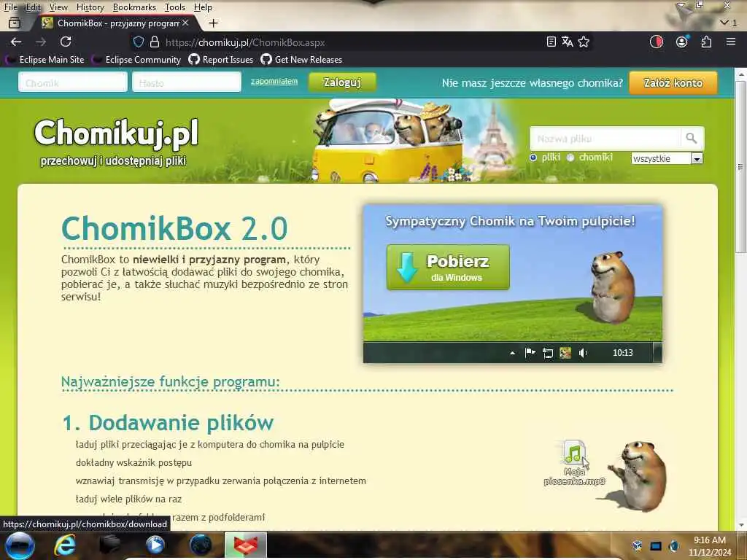Open the hamburger application menu
The image size is (747, 560).
click(731, 42)
